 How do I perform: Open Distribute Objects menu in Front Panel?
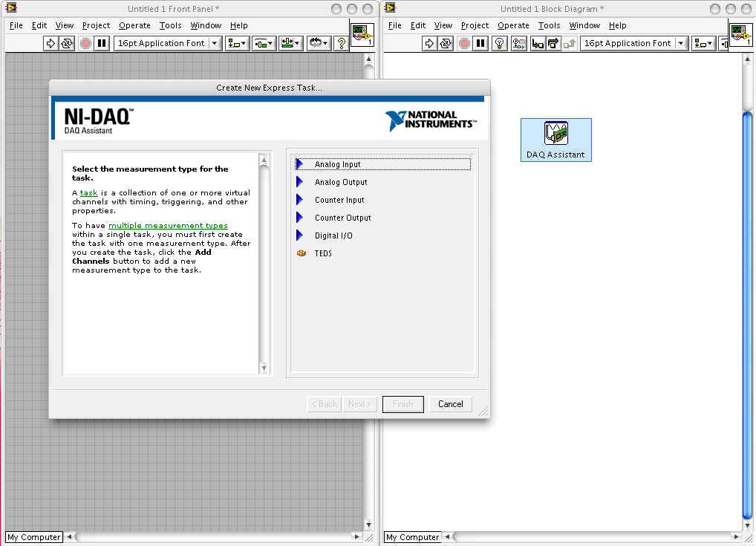click(x=264, y=43)
